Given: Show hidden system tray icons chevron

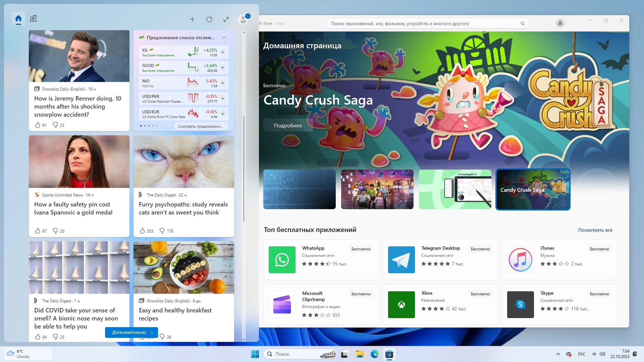Looking at the screenshot, I should tap(558, 354).
